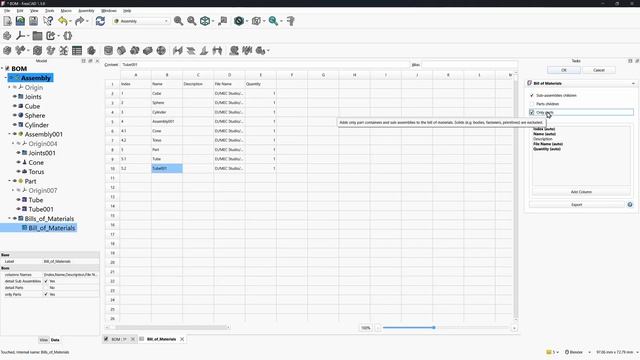Switch to the Data property tab
Screen dimensions: 640x360
[55, 340]
